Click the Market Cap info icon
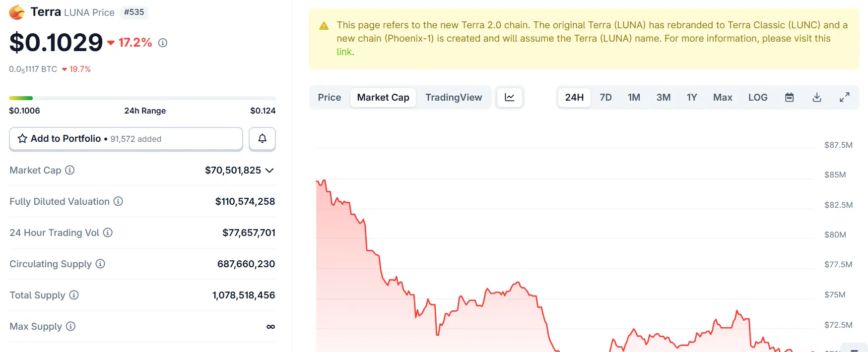Image resolution: width=868 pixels, height=352 pixels. pos(70,170)
